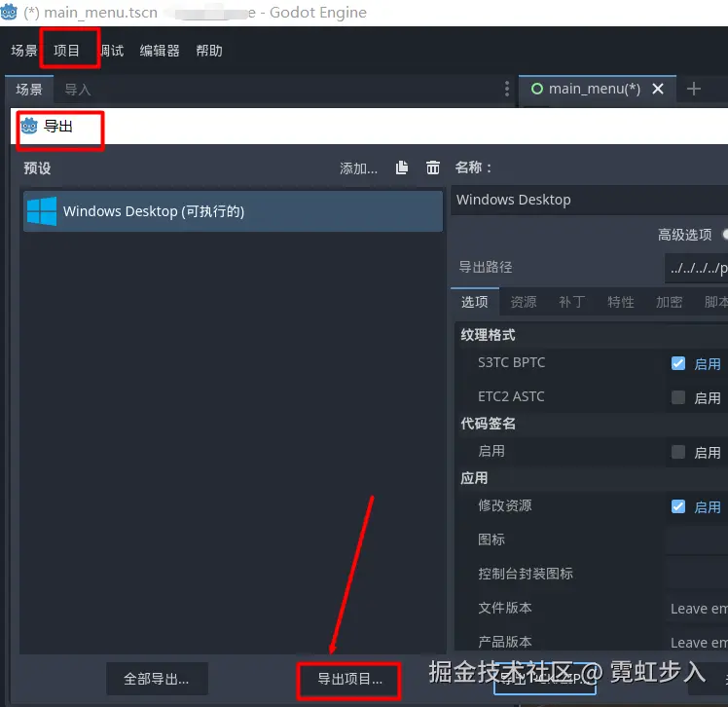The height and width of the screenshot is (707, 728).
Task: Click the 全部导出... button
Action: [x=157, y=679]
